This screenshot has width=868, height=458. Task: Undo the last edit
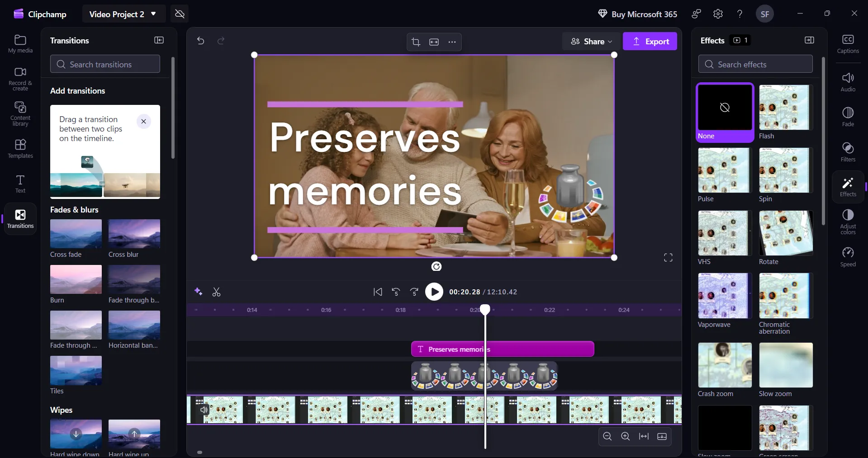tap(200, 41)
